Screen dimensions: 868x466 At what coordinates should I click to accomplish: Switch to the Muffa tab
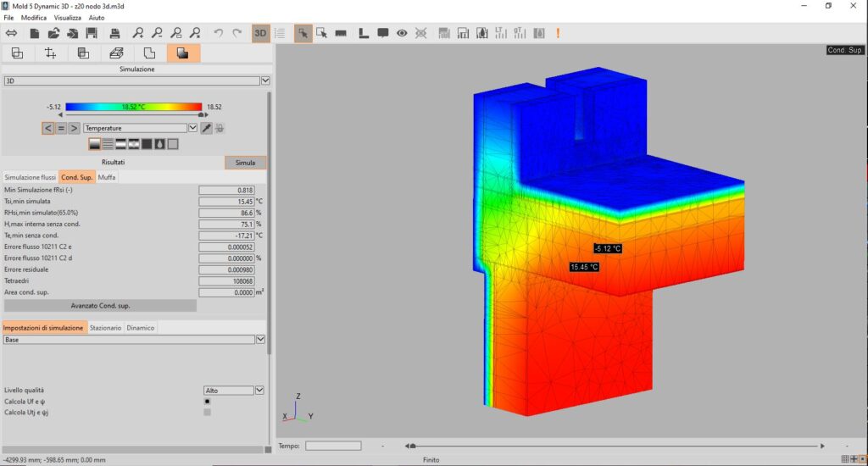point(107,177)
